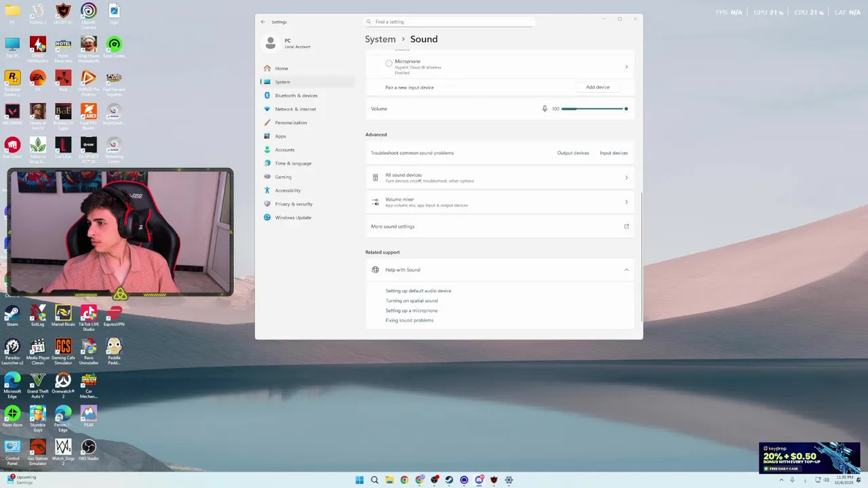The width and height of the screenshot is (868, 488).
Task: Mute input with the microphone icon
Action: (545, 108)
